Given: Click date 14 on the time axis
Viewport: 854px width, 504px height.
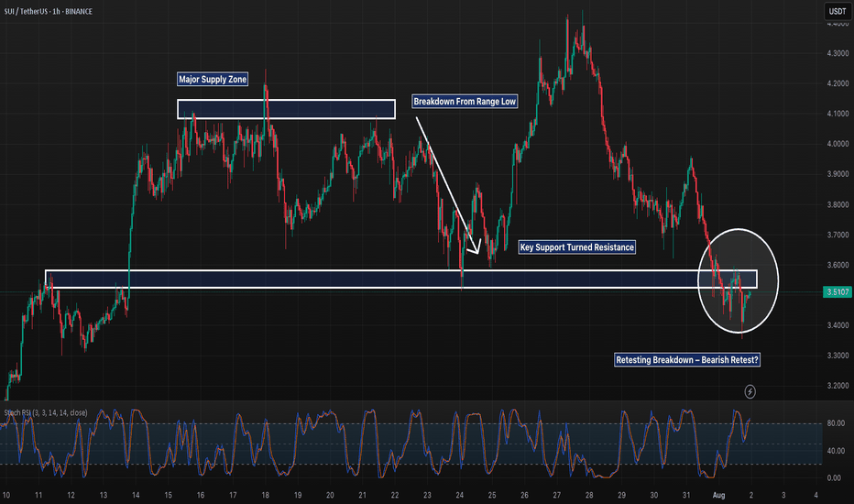Looking at the screenshot, I should (136, 495).
